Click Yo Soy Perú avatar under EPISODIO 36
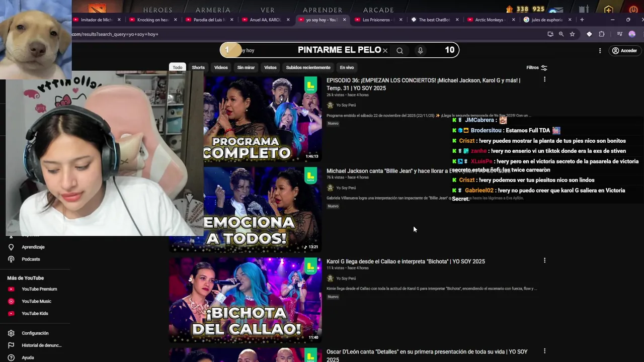 pos(330,105)
